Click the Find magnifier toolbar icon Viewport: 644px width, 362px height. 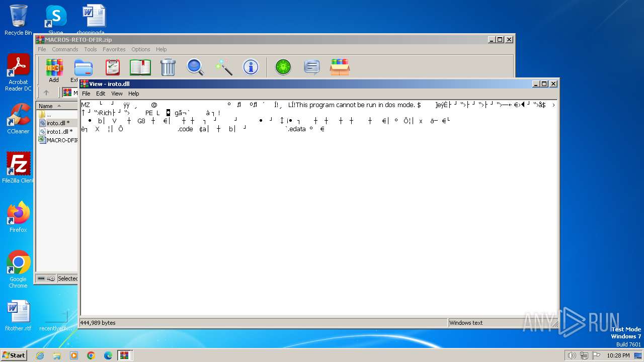[195, 67]
